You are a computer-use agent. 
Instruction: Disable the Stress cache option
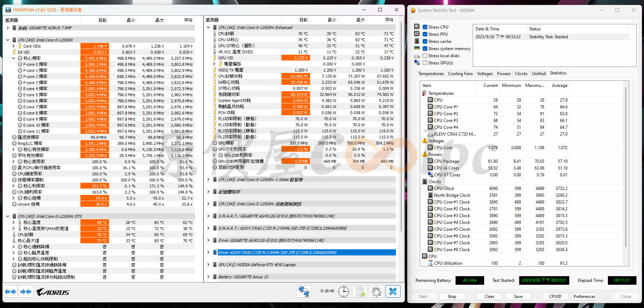[x=425, y=41]
